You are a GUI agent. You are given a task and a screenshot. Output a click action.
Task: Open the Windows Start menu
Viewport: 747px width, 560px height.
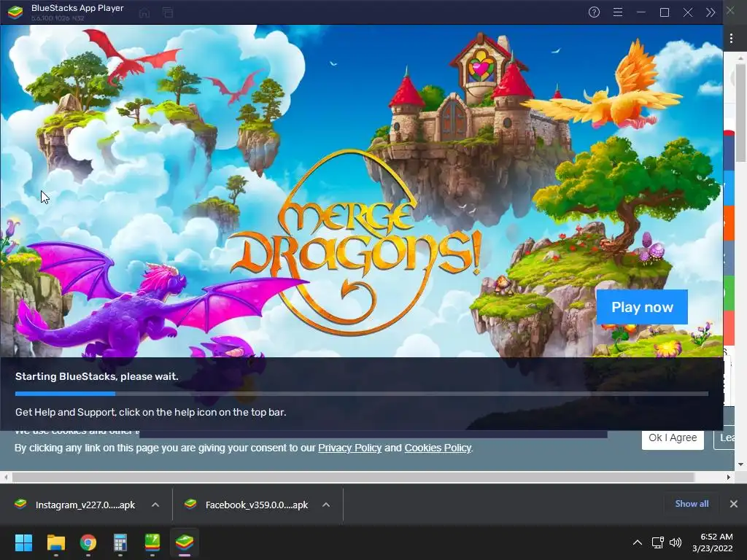click(23, 542)
